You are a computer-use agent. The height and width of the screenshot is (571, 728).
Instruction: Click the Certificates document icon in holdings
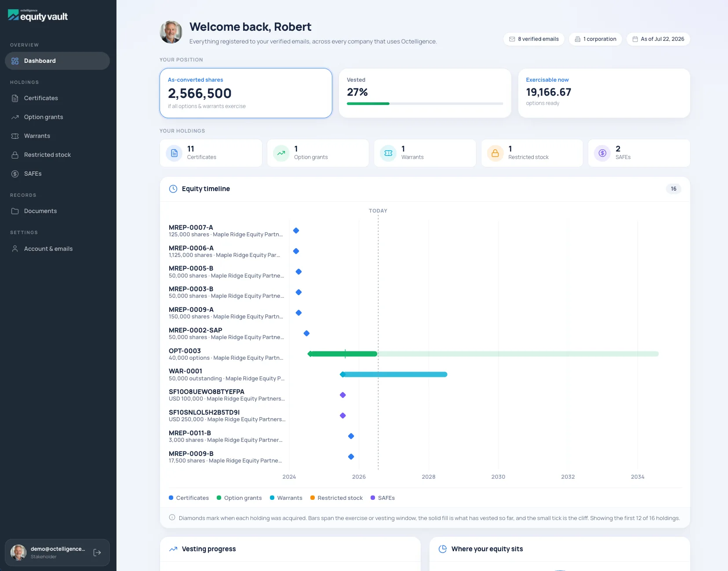point(174,153)
